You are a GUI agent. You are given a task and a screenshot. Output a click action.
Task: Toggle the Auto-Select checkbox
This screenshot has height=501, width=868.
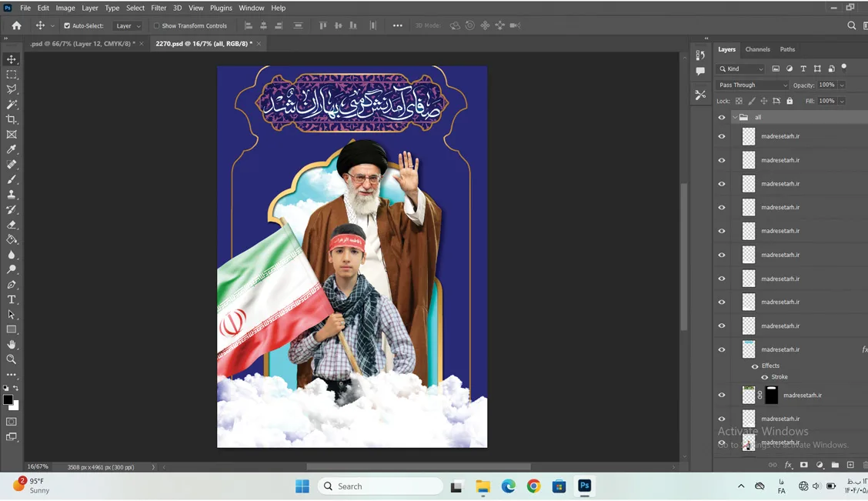click(x=67, y=25)
